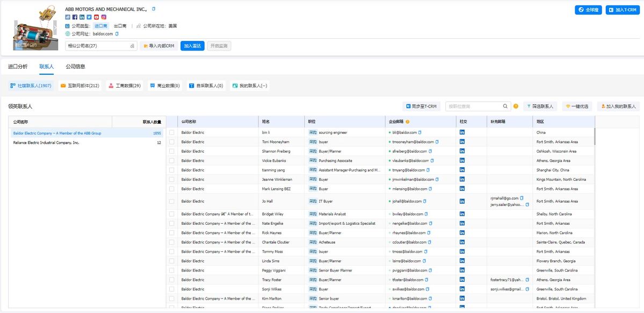
Task: Tick the checkbox for Sonji Wilkes row
Action: tap(172, 289)
